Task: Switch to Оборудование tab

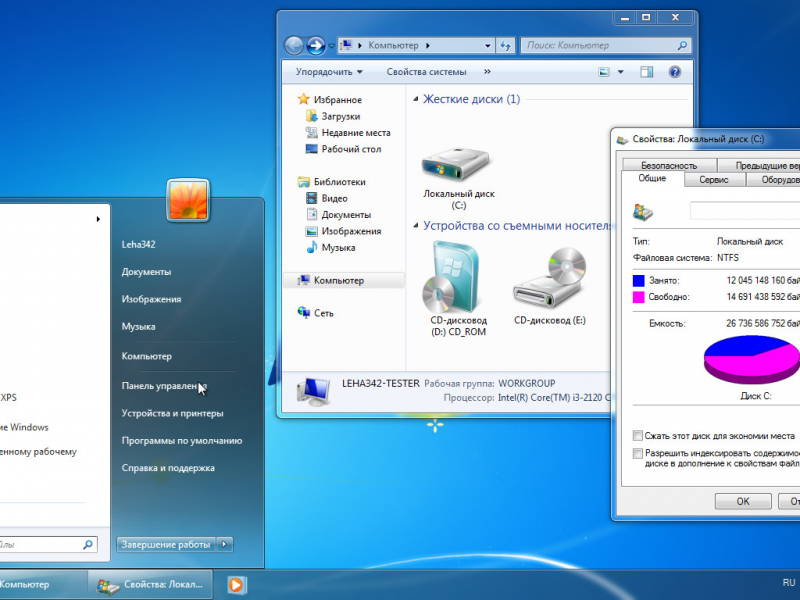Action: click(773, 180)
